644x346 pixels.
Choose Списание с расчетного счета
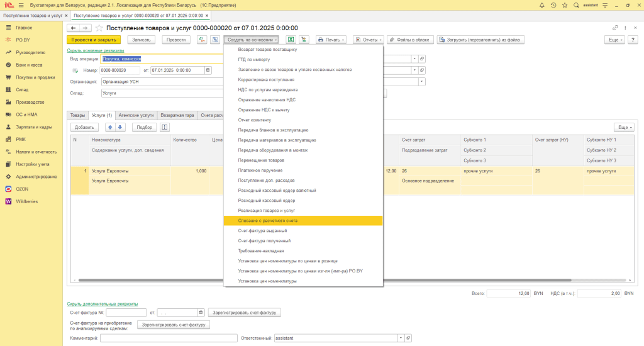point(303,221)
